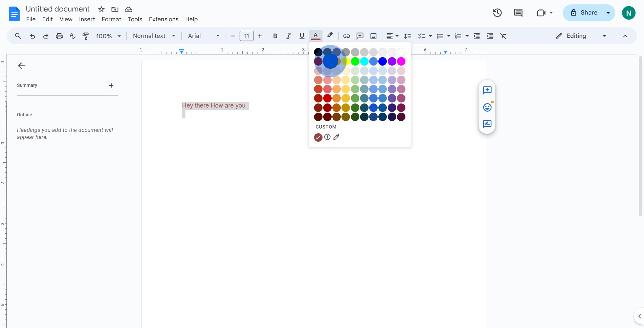The height and width of the screenshot is (328, 644).
Task: Toggle bold formatting
Action: tap(275, 36)
